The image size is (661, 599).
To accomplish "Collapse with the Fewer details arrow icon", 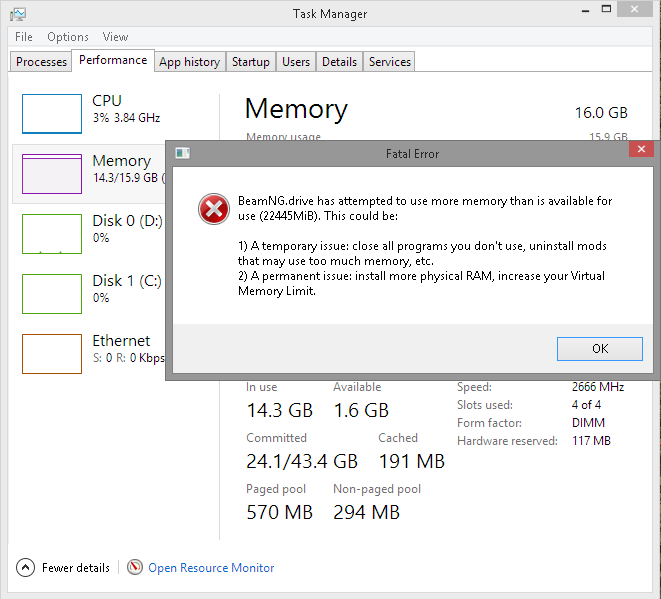I will tap(25, 567).
